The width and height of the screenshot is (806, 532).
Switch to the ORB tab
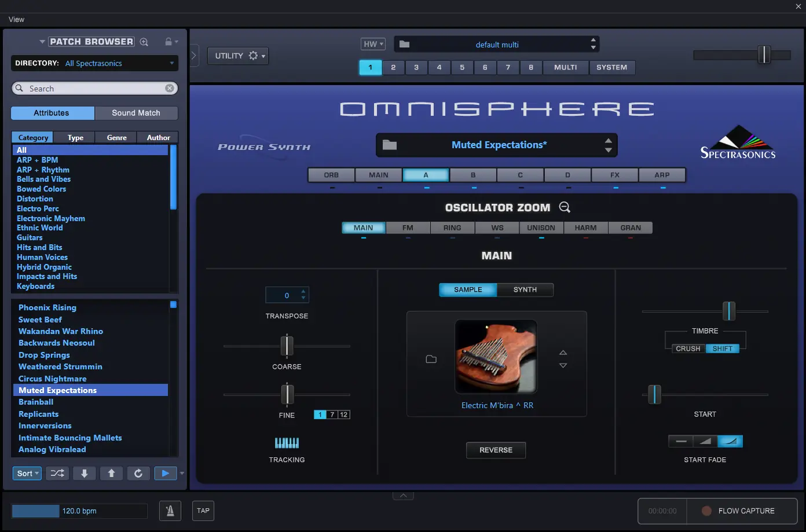[x=331, y=175]
